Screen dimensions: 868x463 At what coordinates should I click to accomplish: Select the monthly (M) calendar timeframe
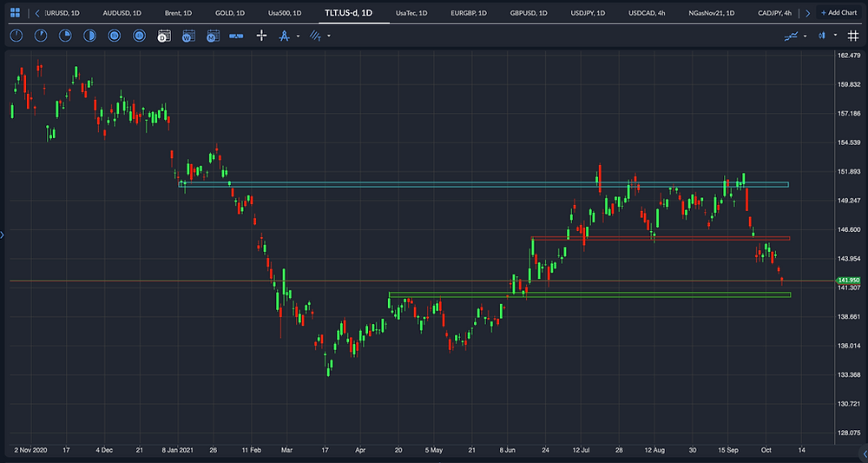(213, 36)
